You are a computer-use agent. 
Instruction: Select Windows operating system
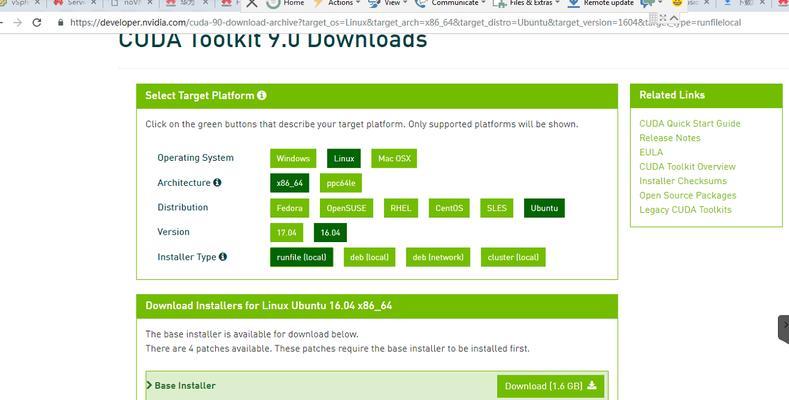[293, 158]
